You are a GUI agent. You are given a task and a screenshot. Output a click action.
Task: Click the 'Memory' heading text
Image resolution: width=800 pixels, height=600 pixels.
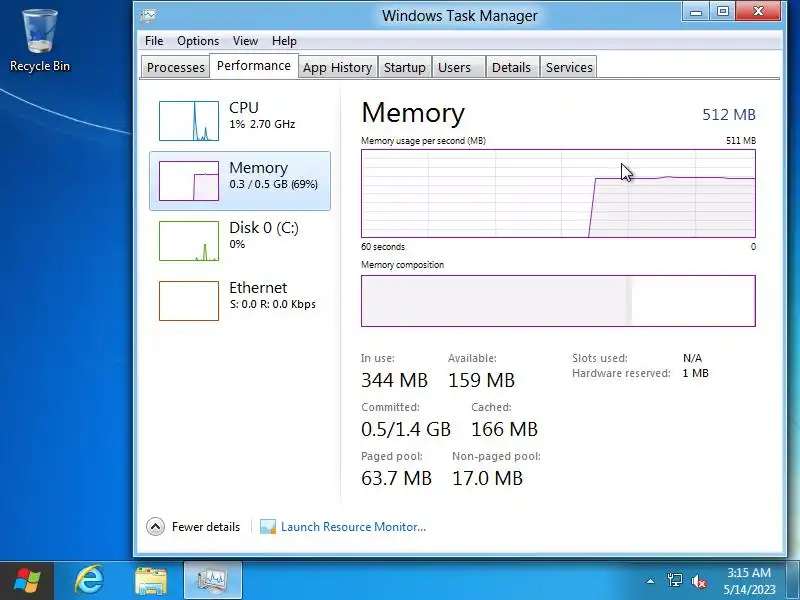413,113
